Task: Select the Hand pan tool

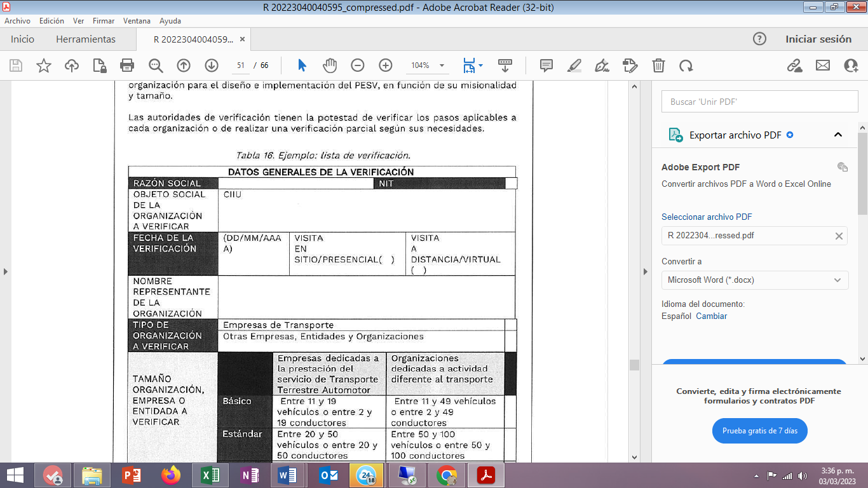Action: [329, 65]
